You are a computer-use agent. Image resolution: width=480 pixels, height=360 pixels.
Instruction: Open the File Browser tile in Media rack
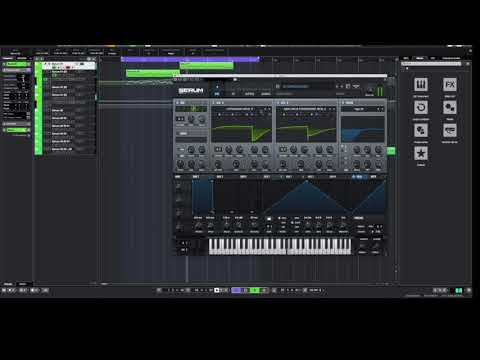pos(450,130)
